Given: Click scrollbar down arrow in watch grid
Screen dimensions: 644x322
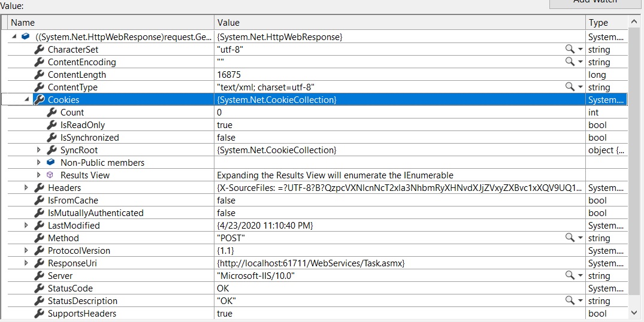Looking at the screenshot, I should point(634,312).
